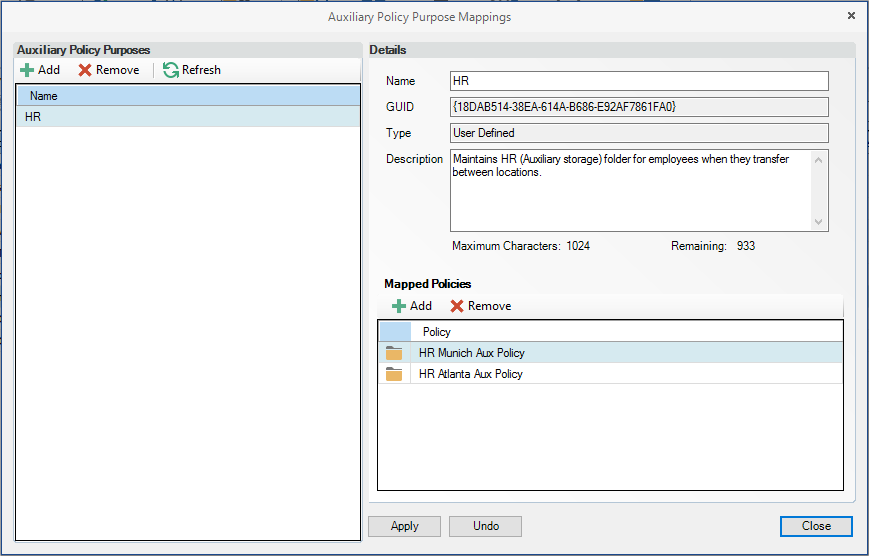This screenshot has height=556, width=869.
Task: Click the Refresh icon in the purposes toolbar
Action: pyautogui.click(x=171, y=70)
